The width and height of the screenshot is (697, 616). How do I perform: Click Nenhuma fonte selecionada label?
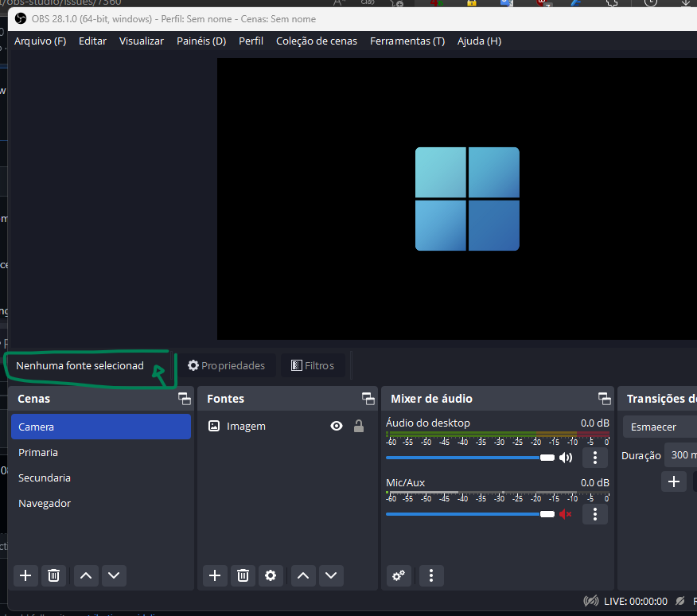80,365
